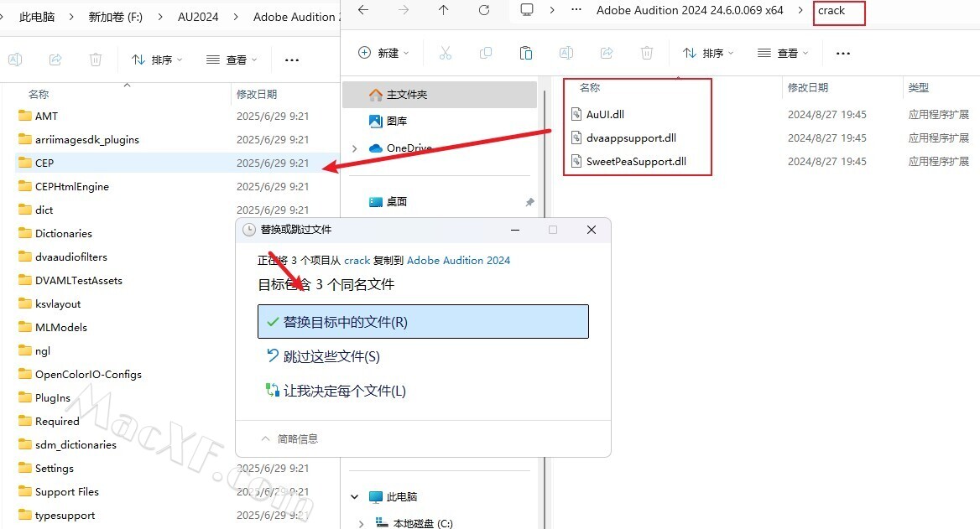
Task: Click the forward arrow in right Explorer window
Action: pos(404,10)
